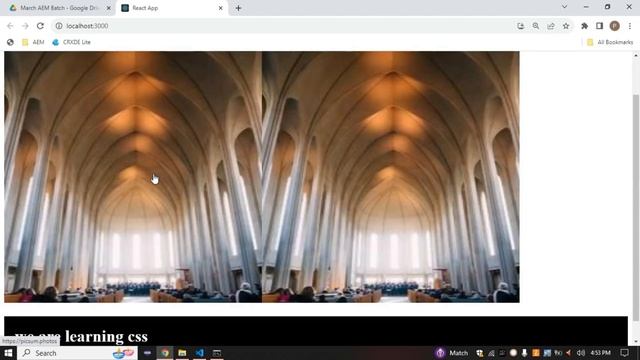Viewport: 640px width, 360px height.
Task: Click the taskbar Search box
Action: [x=78, y=353]
